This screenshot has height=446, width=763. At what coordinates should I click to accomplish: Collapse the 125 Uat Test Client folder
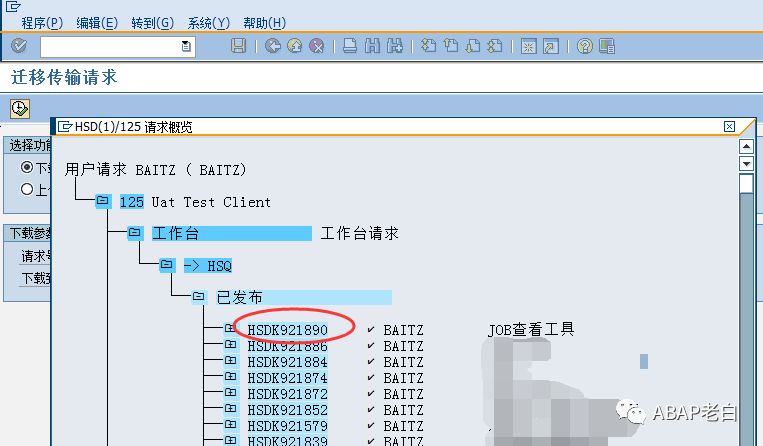point(103,201)
